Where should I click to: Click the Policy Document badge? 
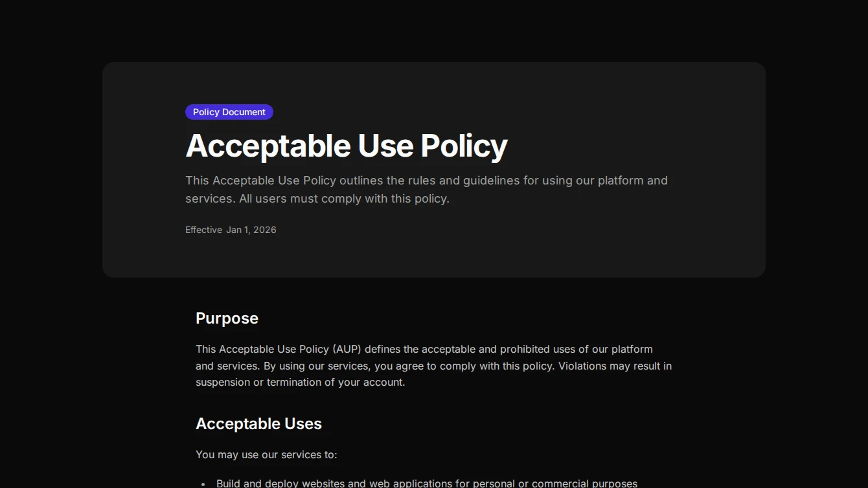(x=229, y=111)
